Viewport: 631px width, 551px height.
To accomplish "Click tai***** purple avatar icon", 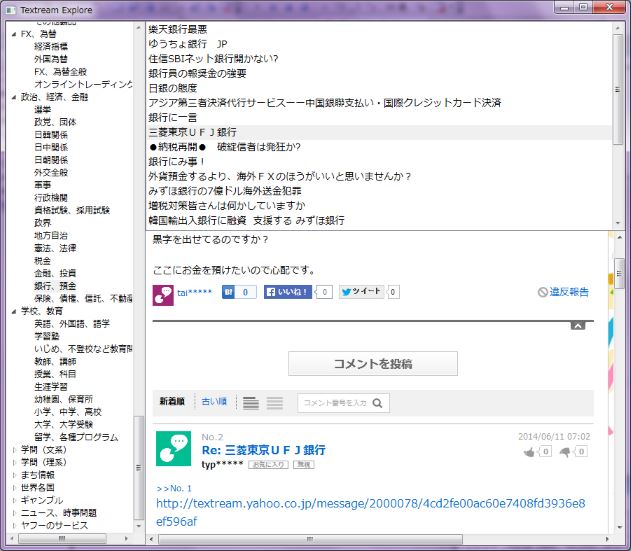I will coord(163,295).
